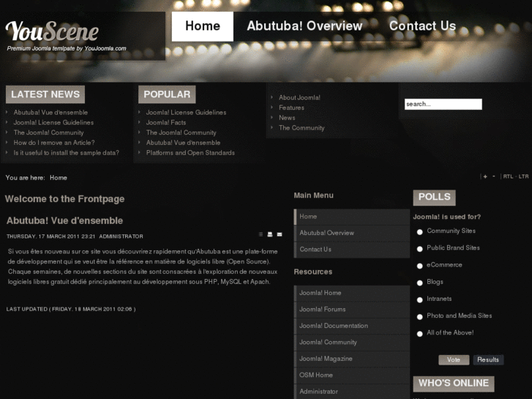The image size is (532, 399).
Task: Click the email icon for the article
Action: pyautogui.click(x=280, y=234)
